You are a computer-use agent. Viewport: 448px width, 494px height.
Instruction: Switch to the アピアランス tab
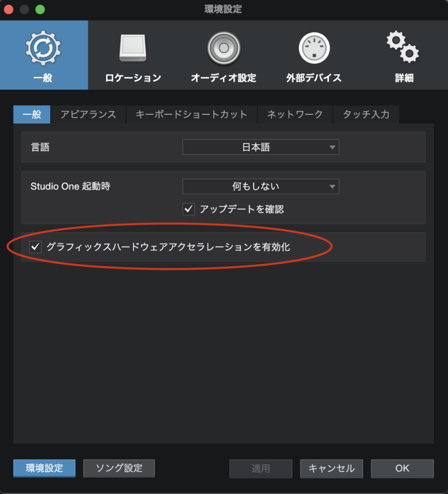(x=88, y=115)
